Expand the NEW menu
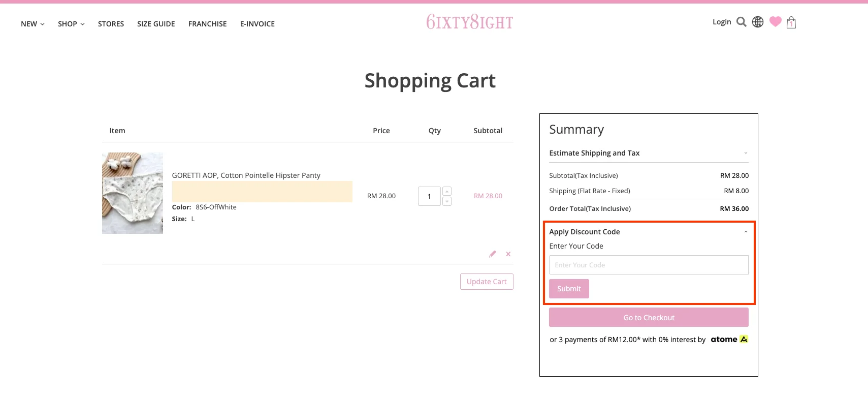This screenshot has height=397, width=868. click(33, 24)
